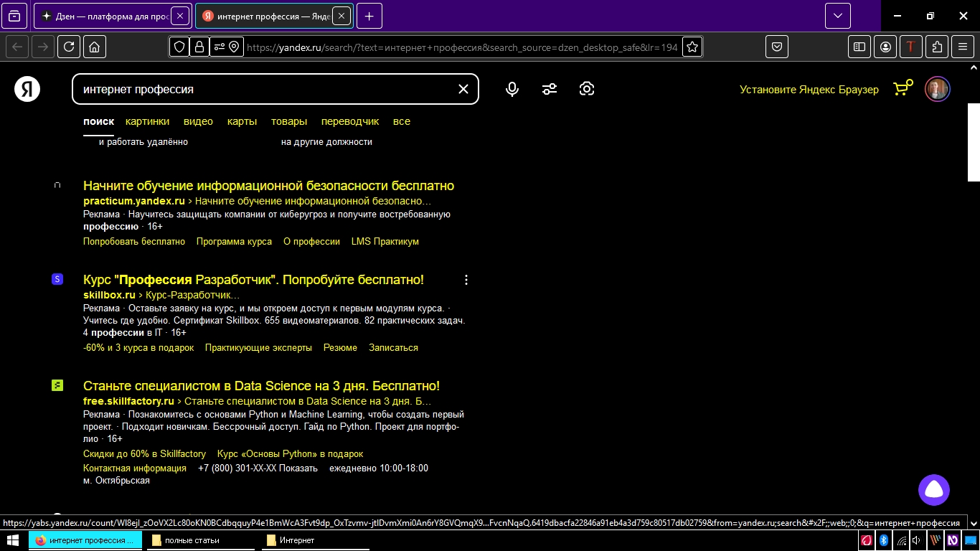This screenshot has width=980, height=551.
Task: Open a new browser tab
Action: (x=369, y=16)
